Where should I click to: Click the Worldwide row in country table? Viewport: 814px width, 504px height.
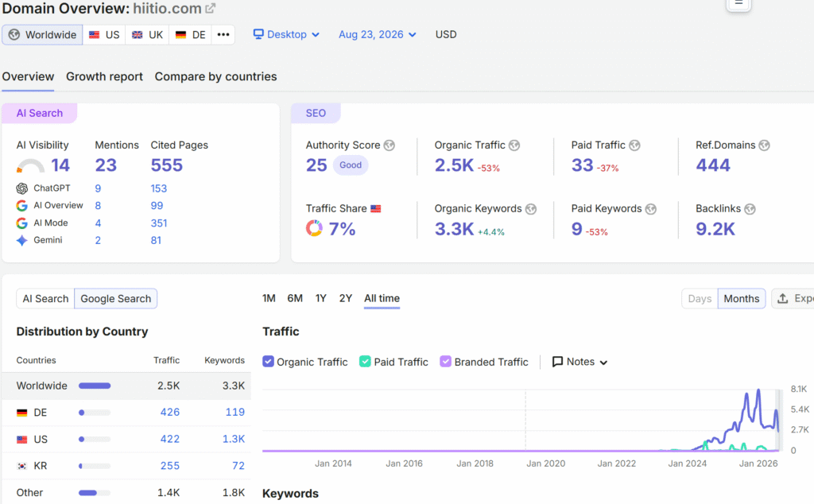point(126,386)
